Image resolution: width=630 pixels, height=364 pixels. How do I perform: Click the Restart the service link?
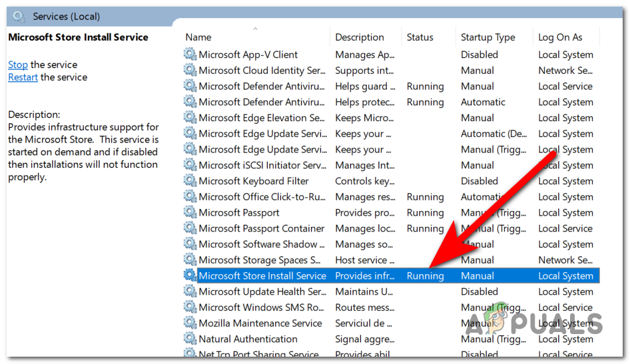(x=23, y=77)
